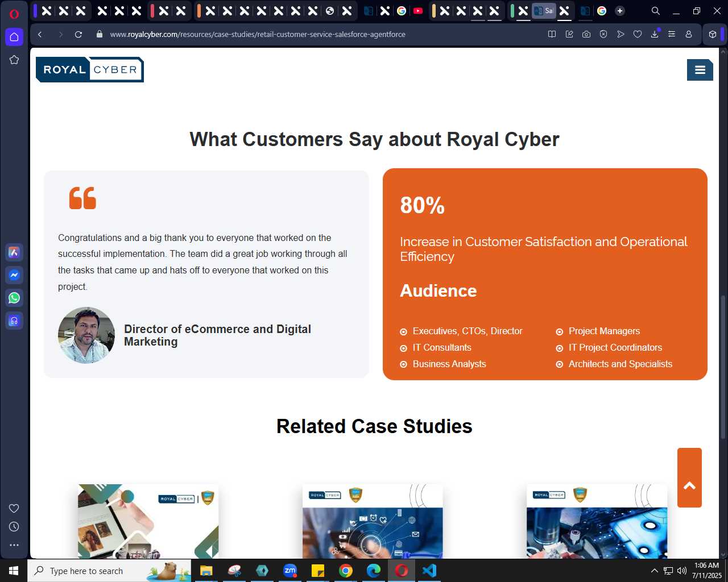Click 'IT Consultants' list item
Screen dimensions: 728x582
click(x=442, y=347)
